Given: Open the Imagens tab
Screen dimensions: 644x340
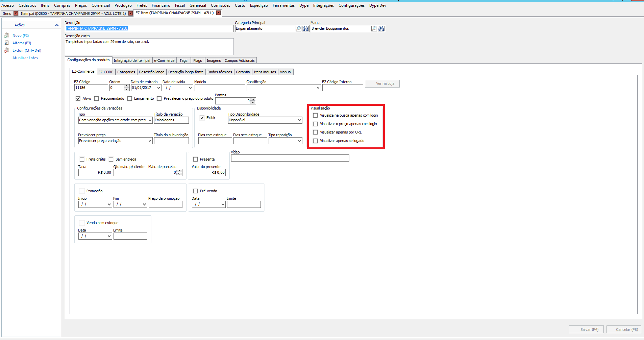Looking at the screenshot, I should pyautogui.click(x=214, y=60).
